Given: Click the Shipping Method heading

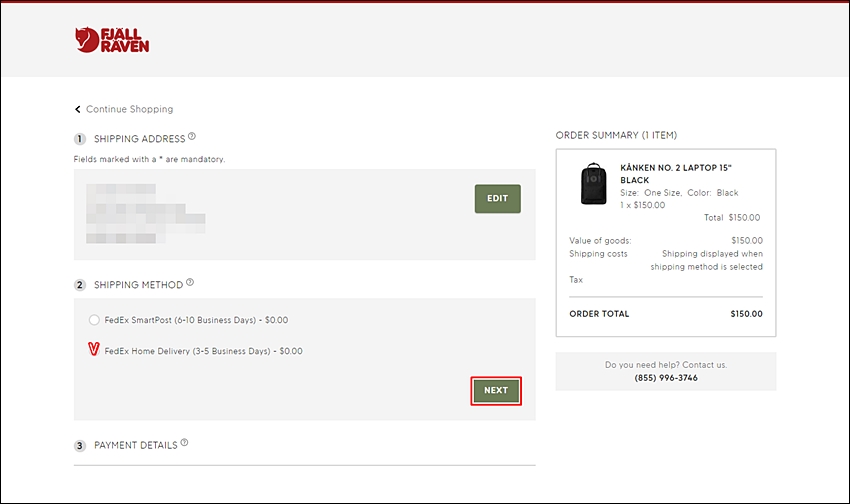Looking at the screenshot, I should coord(138,285).
